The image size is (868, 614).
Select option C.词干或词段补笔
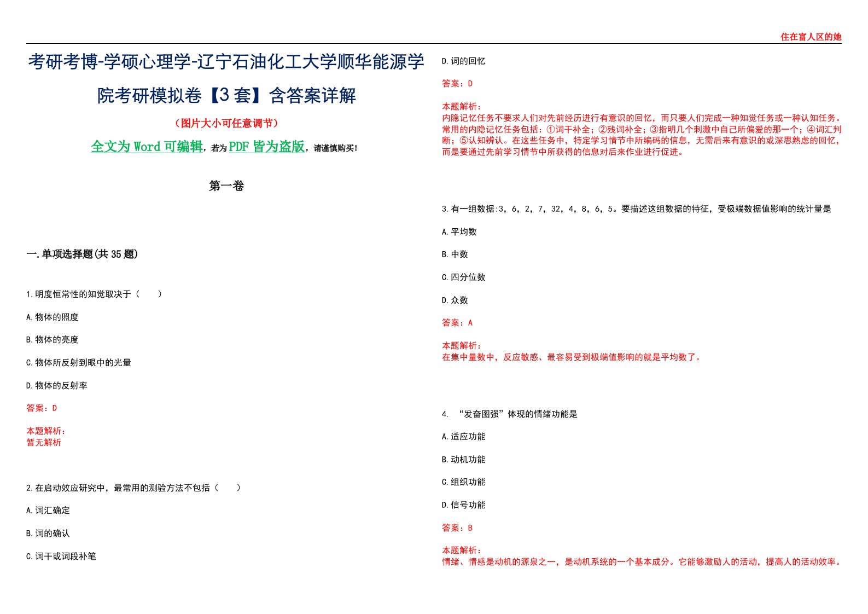tap(61, 557)
